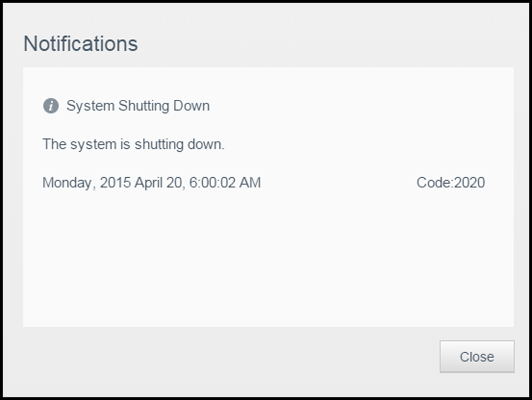Viewport: 532px width, 400px height.
Task: Select the 6:00:02 AM time text
Action: 225,183
